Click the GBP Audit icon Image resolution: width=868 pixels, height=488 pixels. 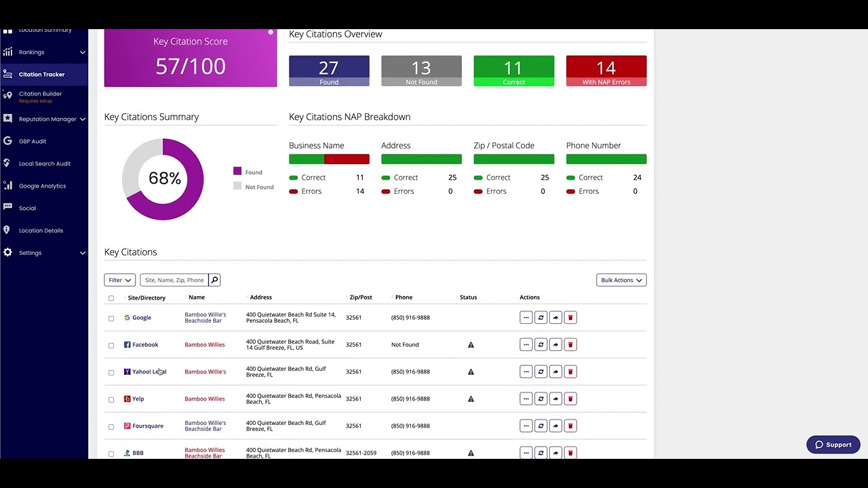point(7,141)
